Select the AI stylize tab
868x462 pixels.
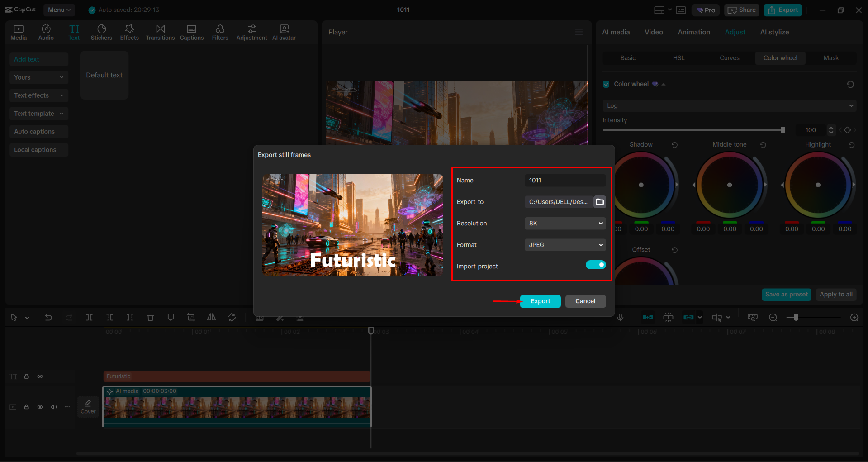(774, 32)
